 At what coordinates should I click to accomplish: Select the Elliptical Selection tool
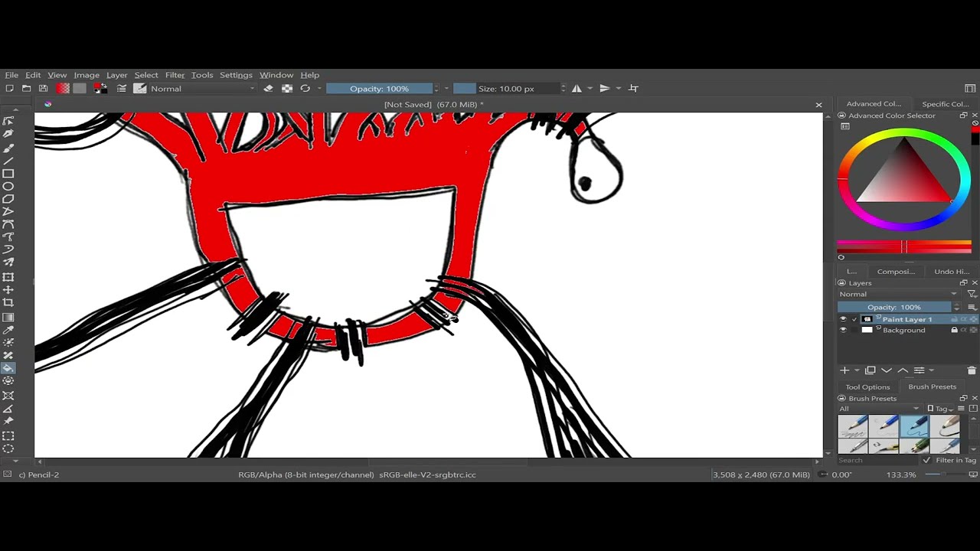[8, 449]
